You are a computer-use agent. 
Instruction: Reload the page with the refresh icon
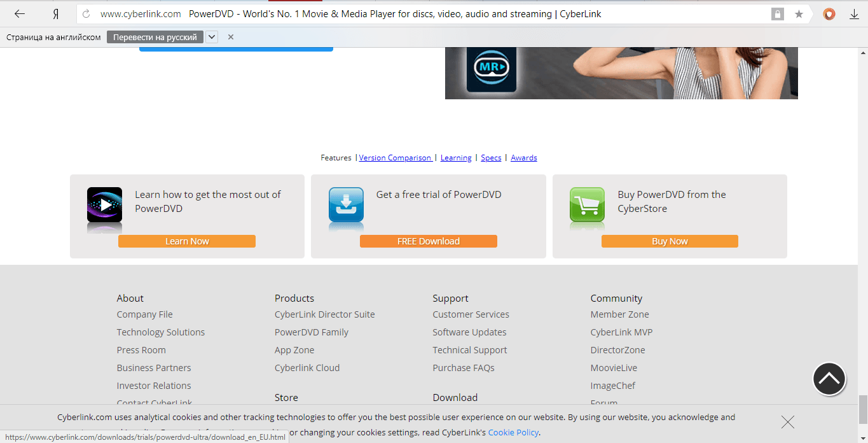pos(86,14)
